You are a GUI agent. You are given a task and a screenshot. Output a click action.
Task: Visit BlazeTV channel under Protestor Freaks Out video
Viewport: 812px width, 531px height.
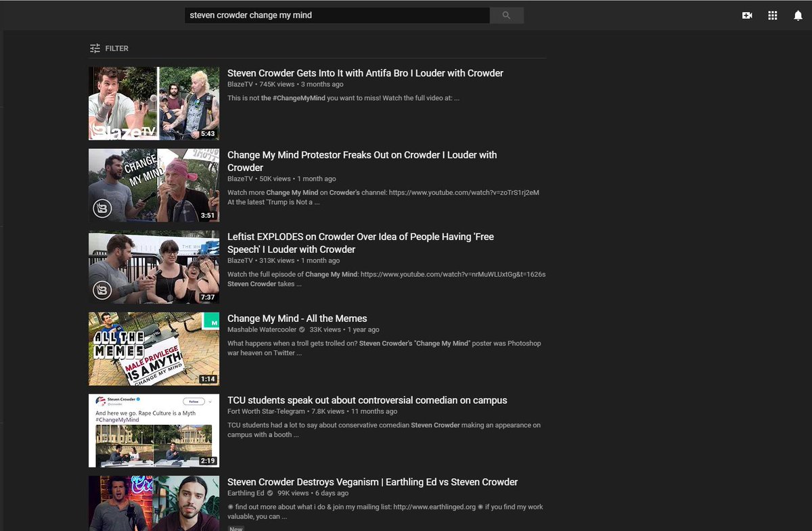tap(240, 179)
